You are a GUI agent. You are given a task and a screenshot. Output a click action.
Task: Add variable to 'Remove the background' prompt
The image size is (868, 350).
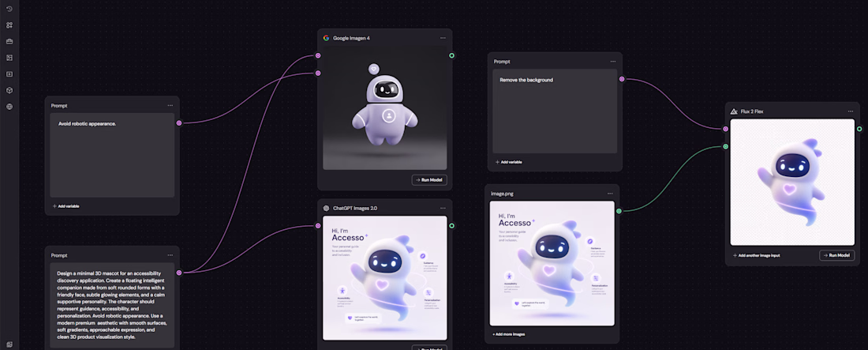[509, 162]
